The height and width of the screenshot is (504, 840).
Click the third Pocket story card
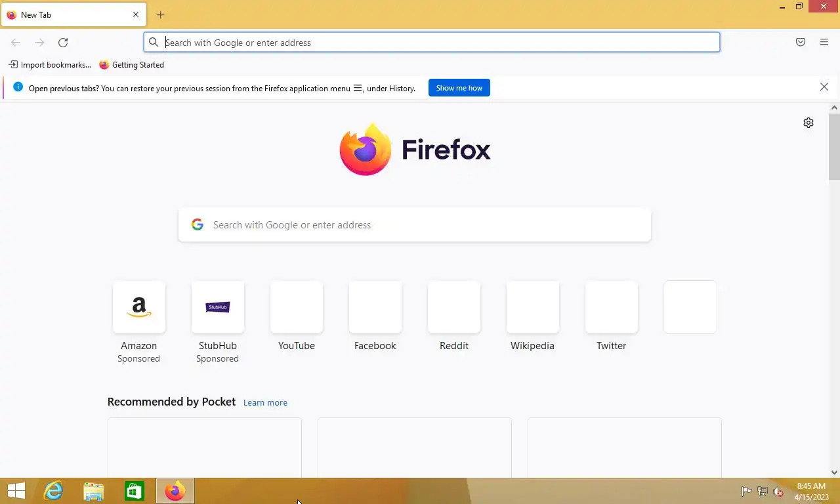point(625,448)
